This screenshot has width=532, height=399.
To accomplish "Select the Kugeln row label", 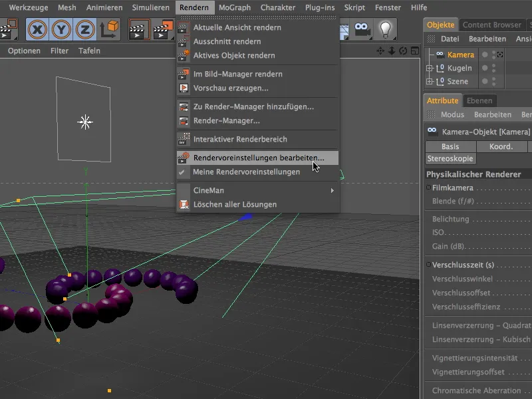I will tap(460, 68).
